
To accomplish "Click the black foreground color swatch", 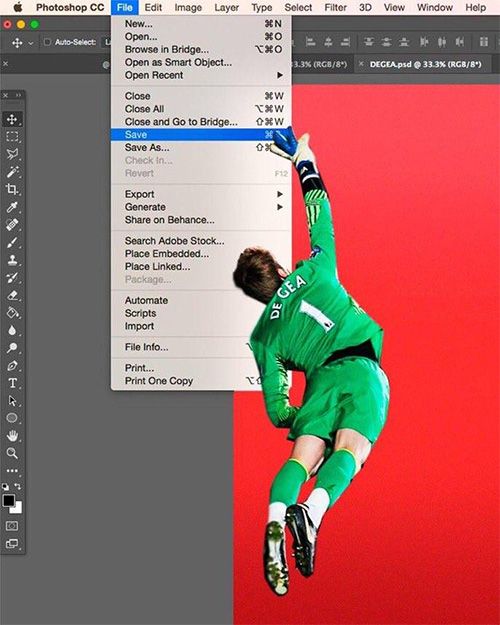I will coord(9,501).
